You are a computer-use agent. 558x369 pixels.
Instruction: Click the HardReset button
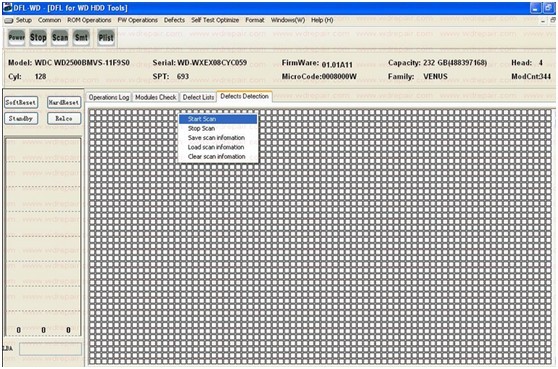point(64,102)
